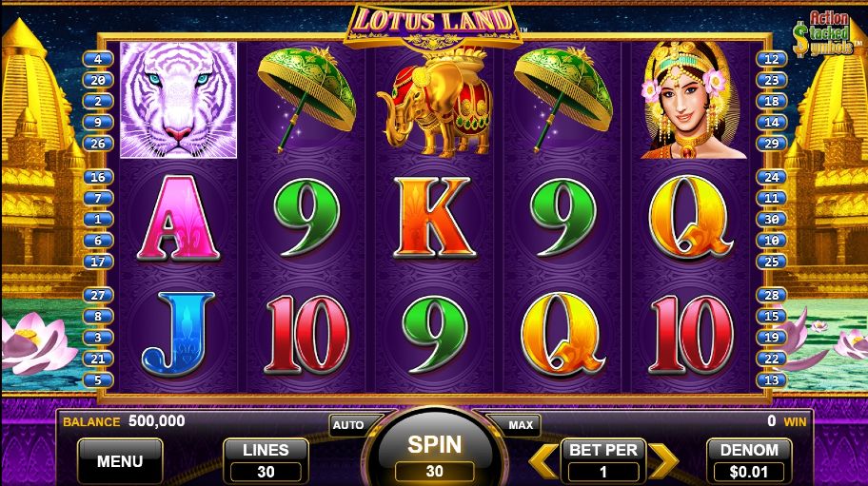Open the MENU
The image size is (868, 486).
[120, 461]
